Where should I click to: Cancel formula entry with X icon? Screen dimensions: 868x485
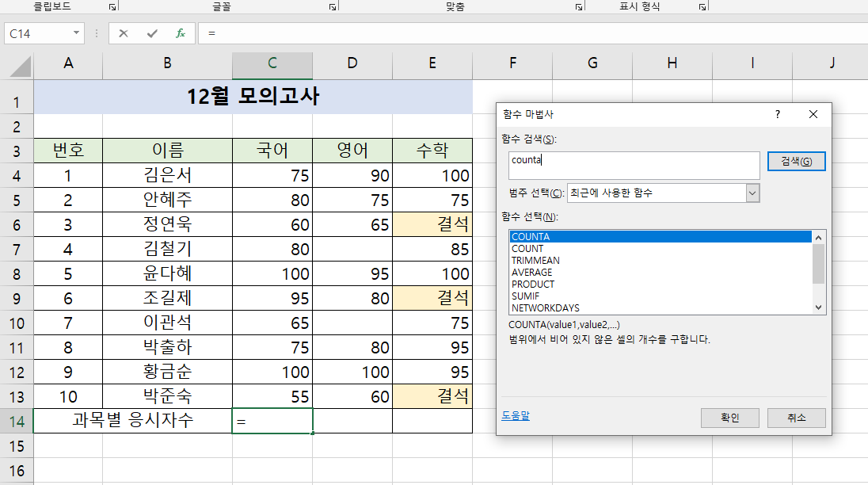point(124,34)
